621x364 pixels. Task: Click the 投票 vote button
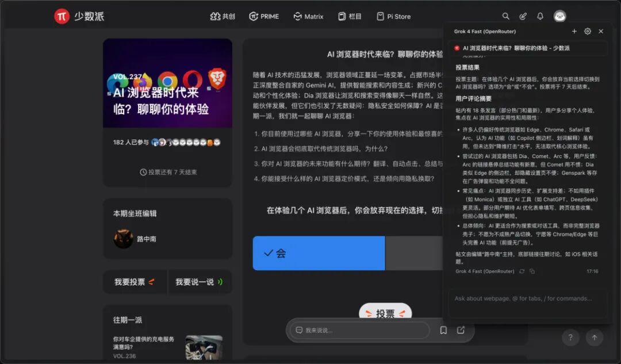[385, 311]
